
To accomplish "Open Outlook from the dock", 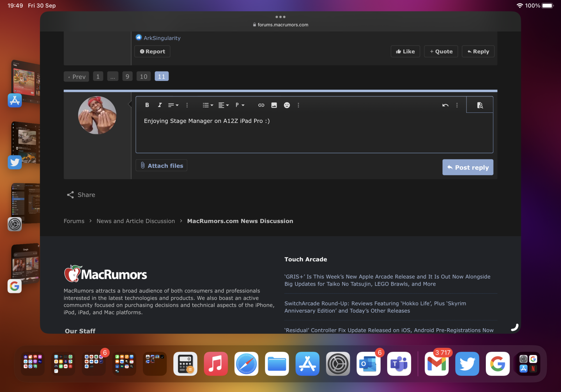I will [x=369, y=364].
